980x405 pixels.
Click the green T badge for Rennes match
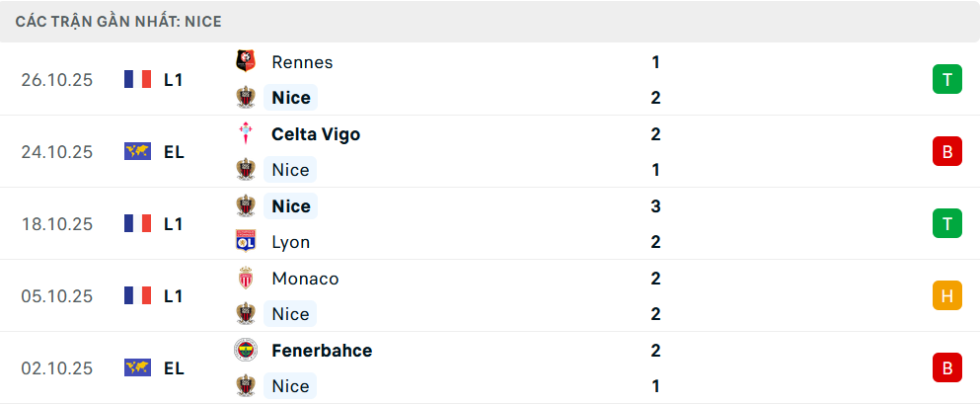[946, 79]
